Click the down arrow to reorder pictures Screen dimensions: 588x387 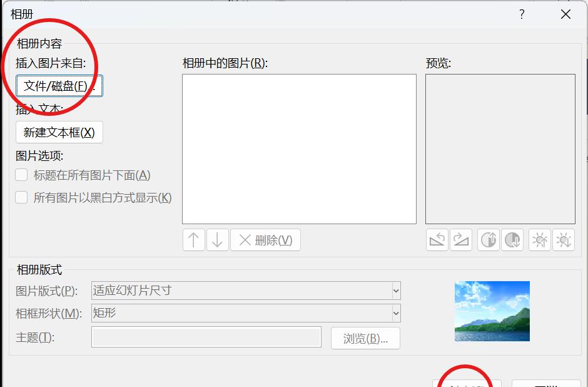pyautogui.click(x=217, y=240)
